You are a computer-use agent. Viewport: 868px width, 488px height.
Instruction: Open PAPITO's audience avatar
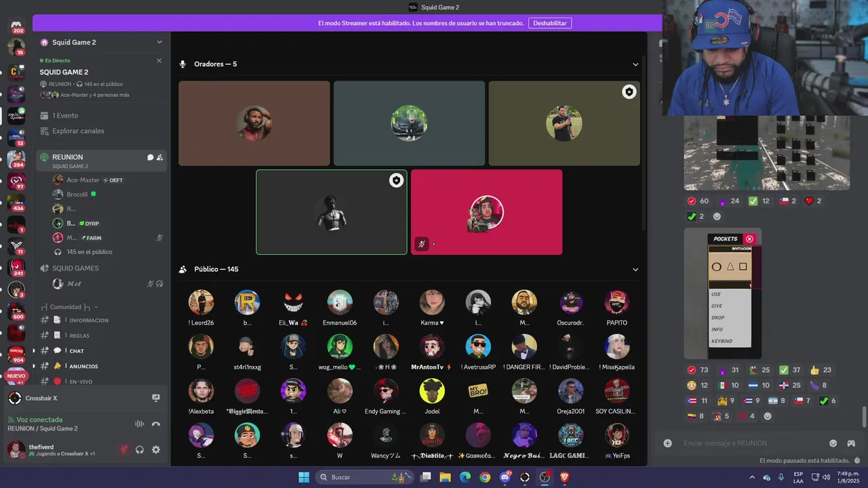(617, 302)
